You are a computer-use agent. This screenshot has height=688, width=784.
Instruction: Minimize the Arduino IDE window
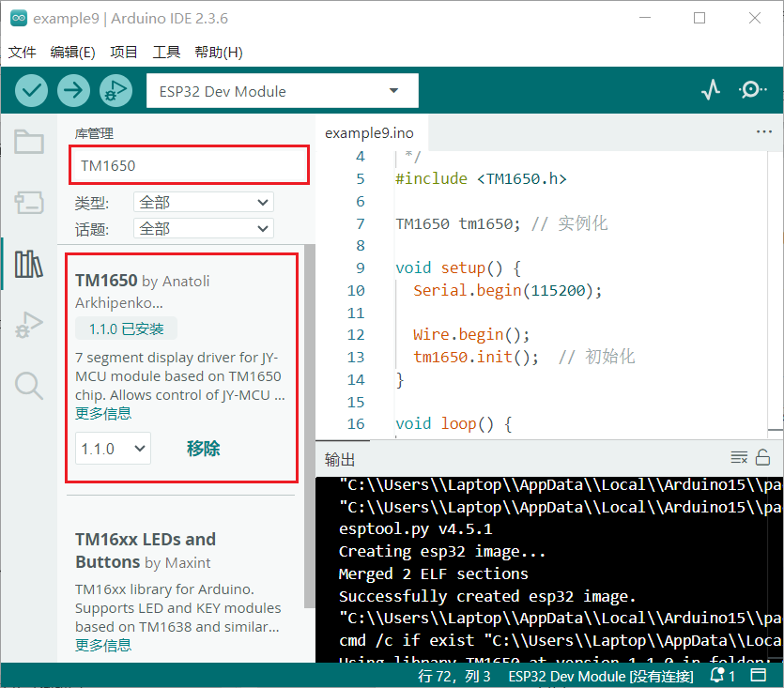point(645,18)
